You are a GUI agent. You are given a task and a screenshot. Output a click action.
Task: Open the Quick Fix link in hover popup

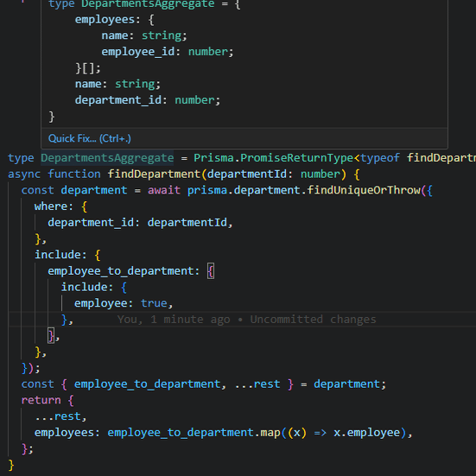click(90, 138)
